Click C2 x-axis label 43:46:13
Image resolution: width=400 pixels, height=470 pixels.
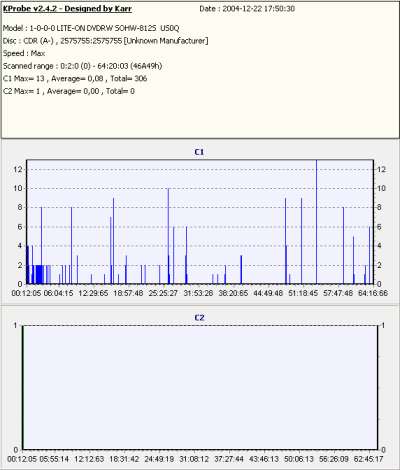[x=264, y=459]
